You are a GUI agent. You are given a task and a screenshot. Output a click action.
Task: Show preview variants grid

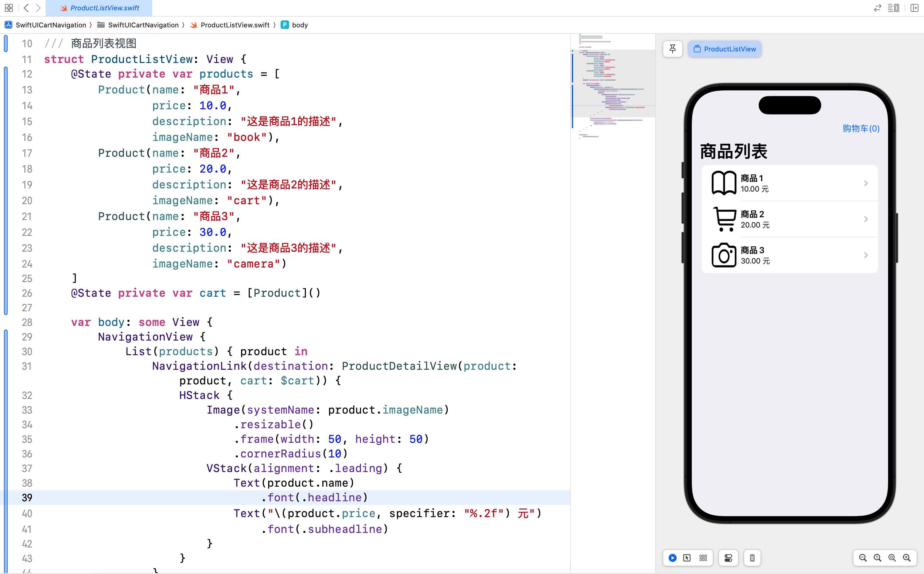pyautogui.click(x=703, y=558)
